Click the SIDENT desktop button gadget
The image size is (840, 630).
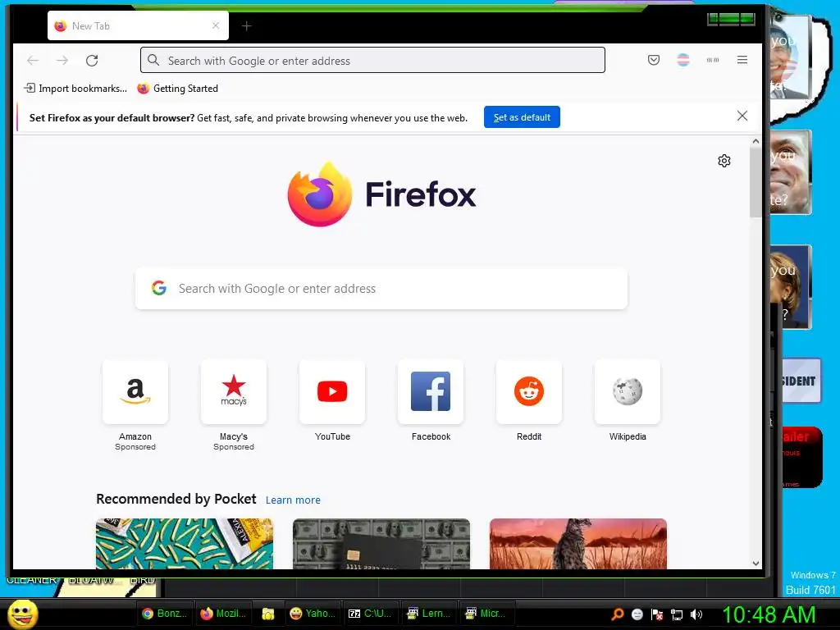[801, 381]
